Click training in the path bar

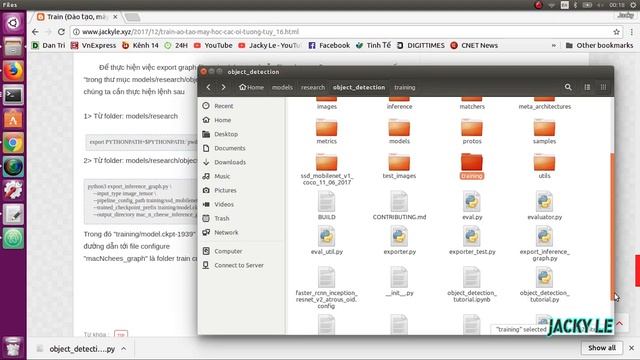[404, 87]
